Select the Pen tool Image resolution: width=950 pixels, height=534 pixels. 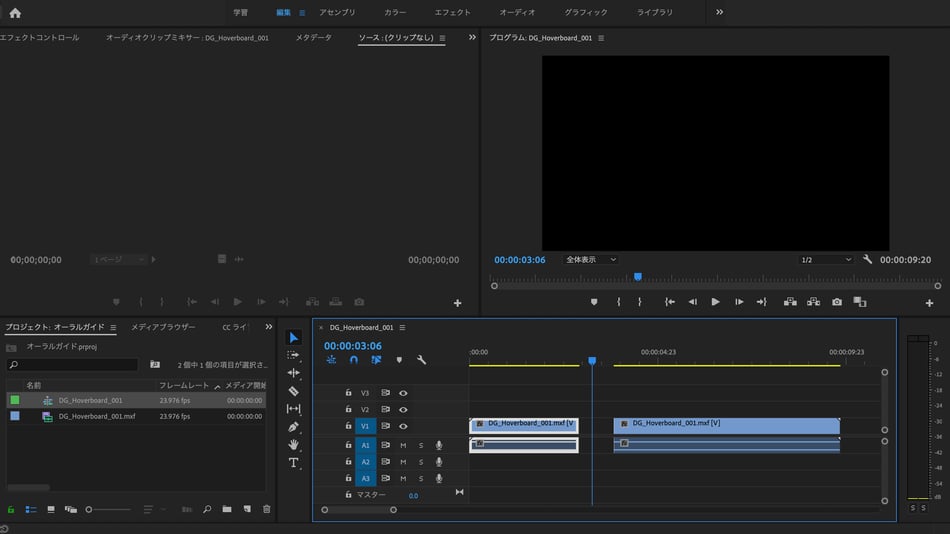tap(293, 427)
